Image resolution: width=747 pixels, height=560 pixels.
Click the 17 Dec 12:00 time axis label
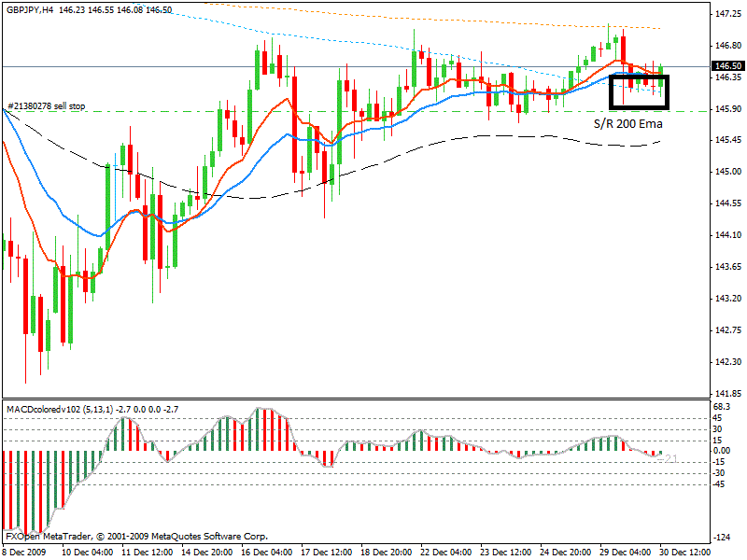(325, 553)
